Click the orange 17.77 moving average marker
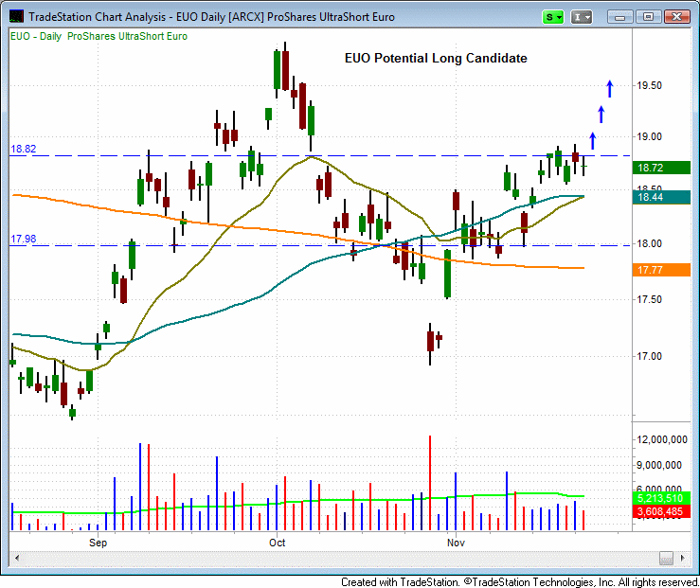 [661, 270]
